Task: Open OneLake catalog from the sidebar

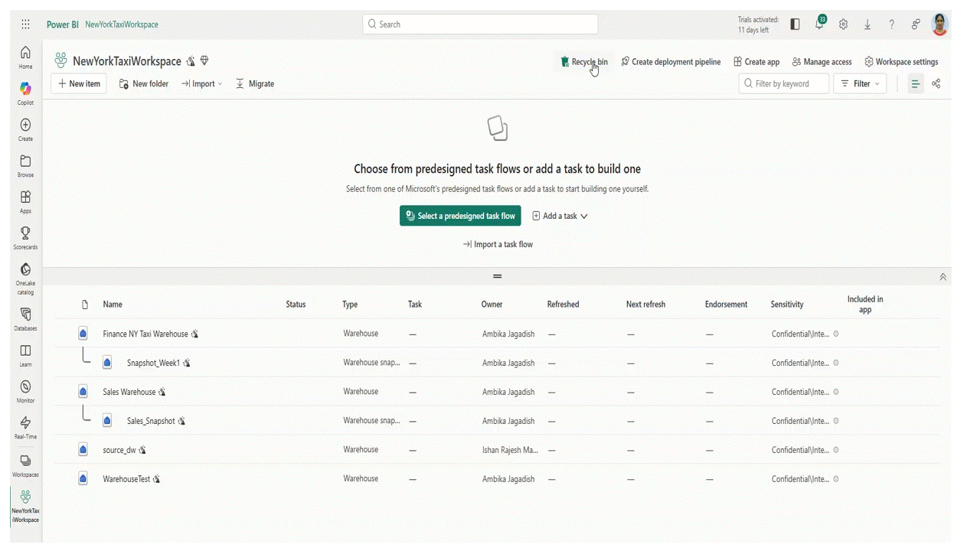Action: (25, 269)
